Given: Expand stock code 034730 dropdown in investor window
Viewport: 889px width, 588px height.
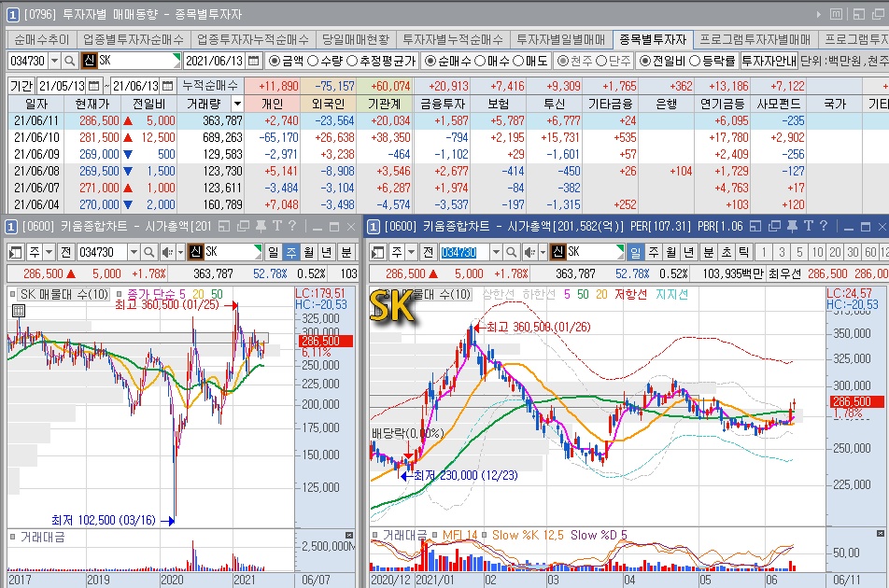Looking at the screenshot, I should tap(54, 61).
